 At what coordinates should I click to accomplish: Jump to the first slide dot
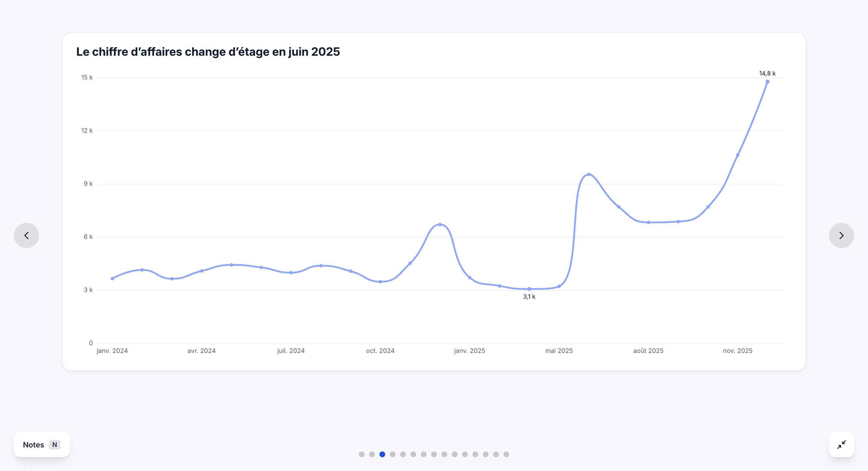coord(361,454)
